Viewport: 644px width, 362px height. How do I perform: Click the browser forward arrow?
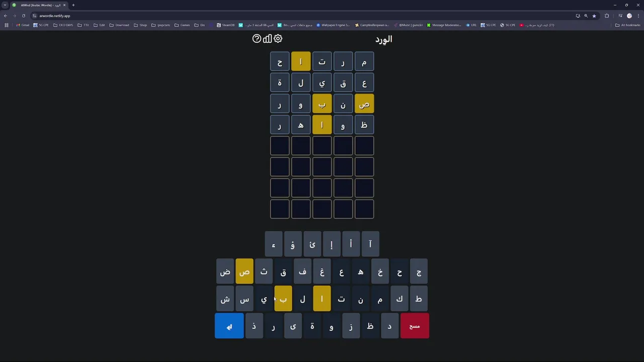[x=14, y=16]
